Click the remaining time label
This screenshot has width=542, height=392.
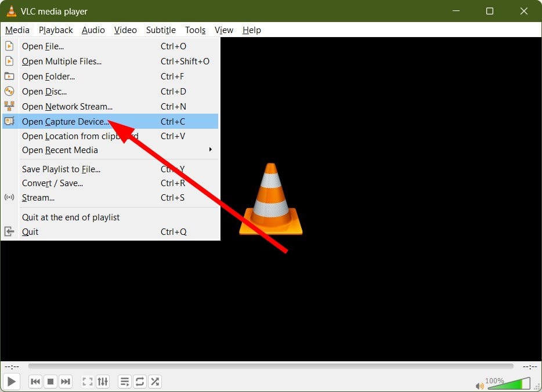(x=530, y=366)
